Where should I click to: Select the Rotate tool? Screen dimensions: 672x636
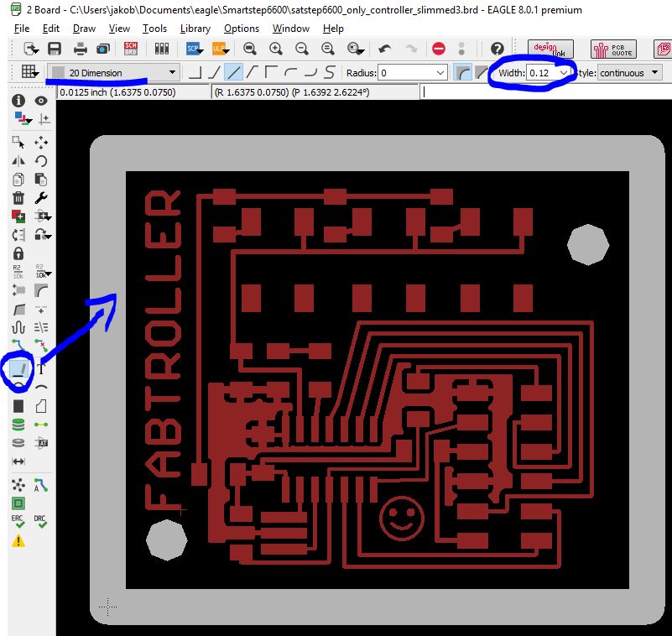point(41,161)
